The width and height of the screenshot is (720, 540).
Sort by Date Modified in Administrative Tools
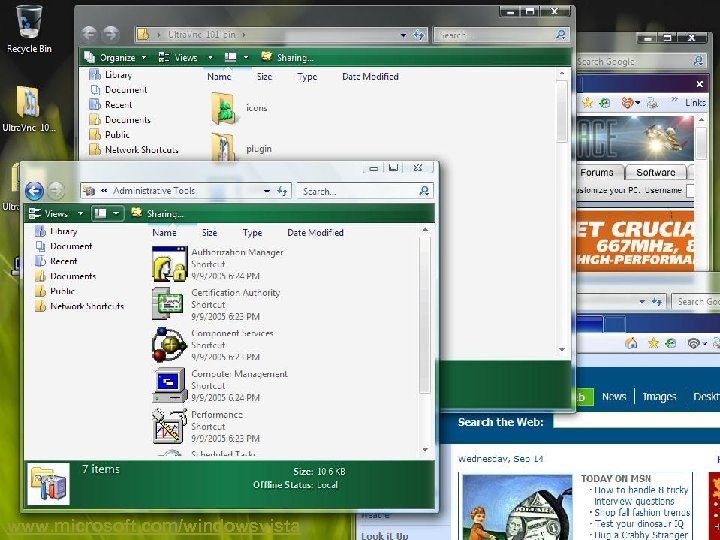pyautogui.click(x=315, y=233)
